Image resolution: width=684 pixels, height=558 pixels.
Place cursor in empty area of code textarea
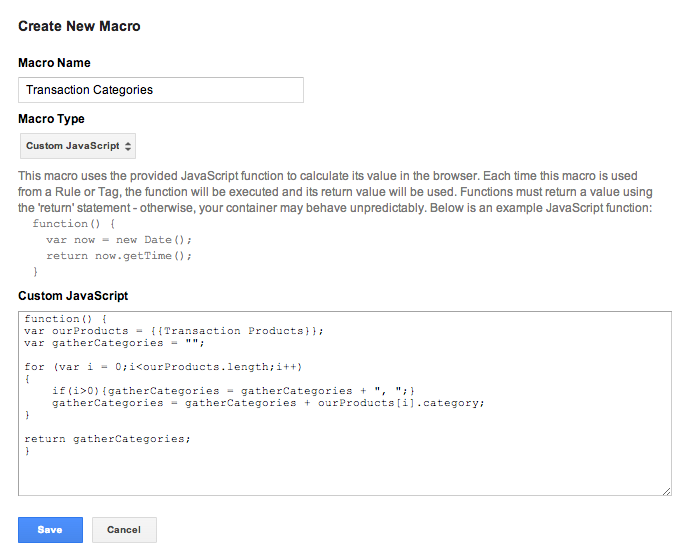(345, 473)
